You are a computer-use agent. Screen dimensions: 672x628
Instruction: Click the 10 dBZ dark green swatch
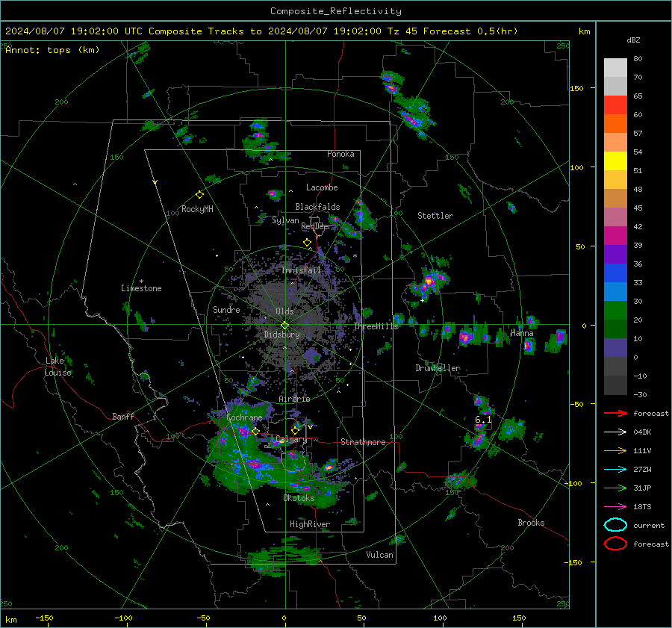coord(615,329)
